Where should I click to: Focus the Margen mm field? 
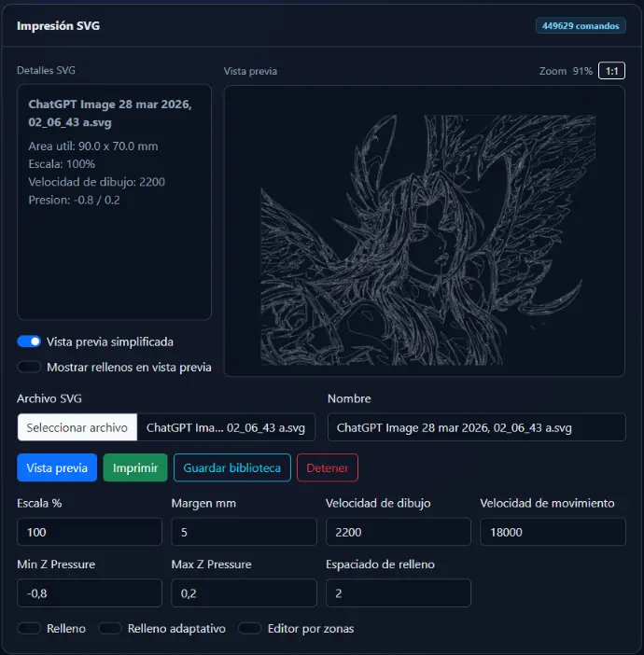coord(244,532)
